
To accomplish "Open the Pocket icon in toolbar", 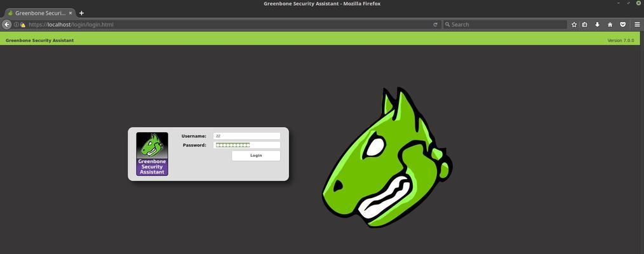I will tap(622, 25).
